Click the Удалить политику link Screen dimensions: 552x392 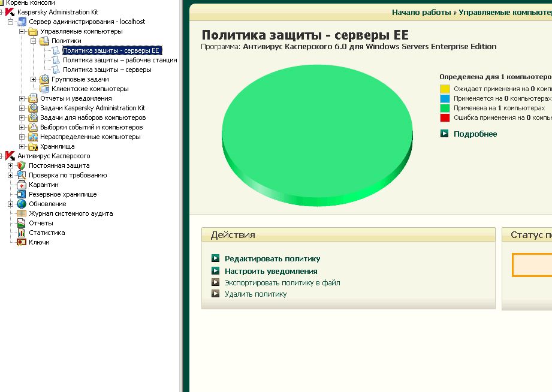tap(255, 294)
